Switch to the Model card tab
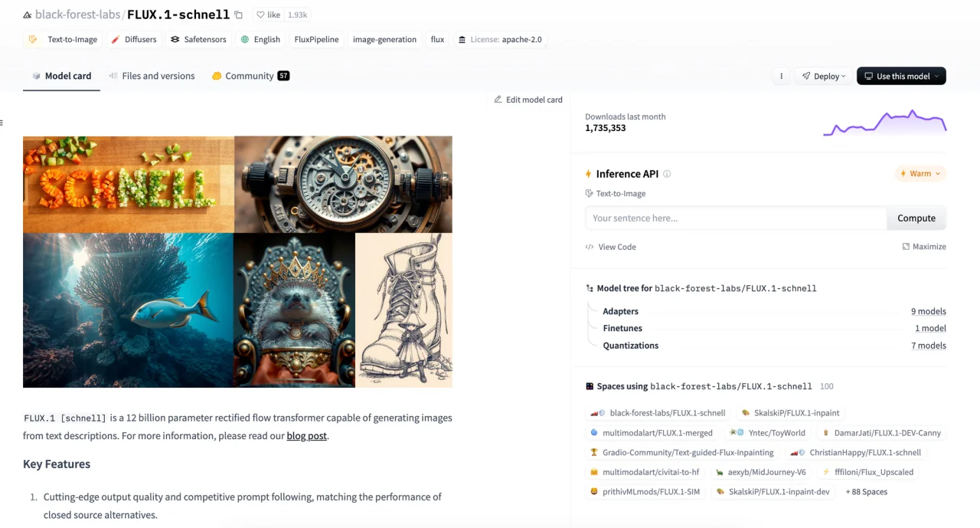Viewport: 980px width, 528px height. pos(61,76)
